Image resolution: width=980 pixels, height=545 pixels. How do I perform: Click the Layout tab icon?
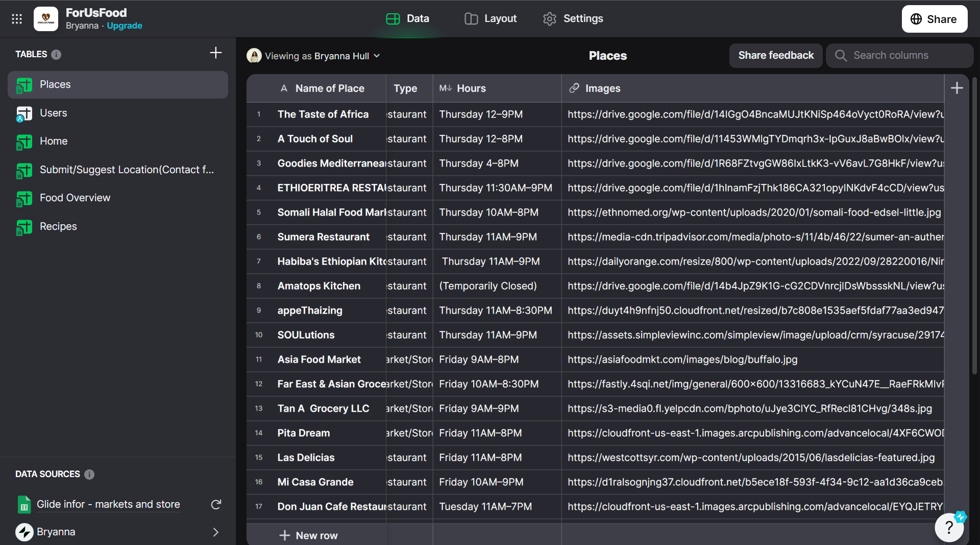coord(471,19)
